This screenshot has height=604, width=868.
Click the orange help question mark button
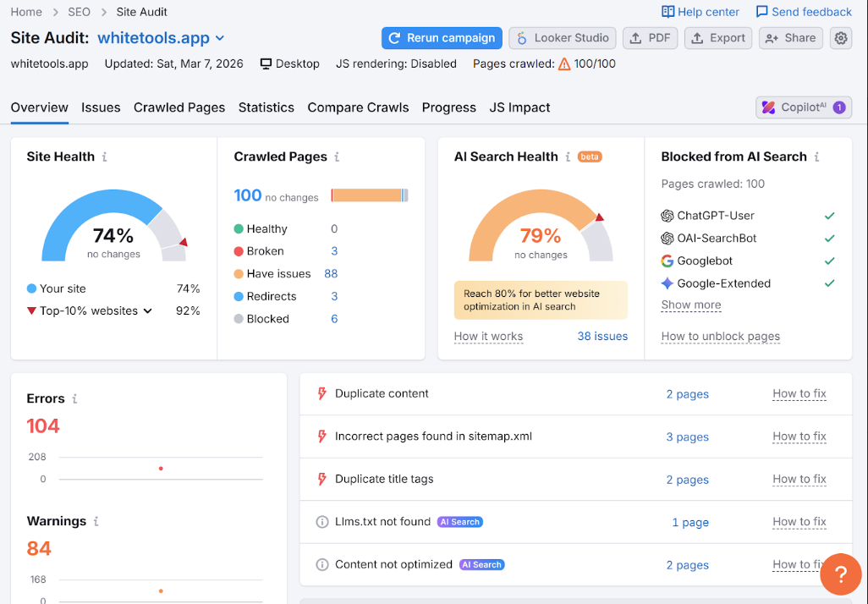(x=840, y=574)
